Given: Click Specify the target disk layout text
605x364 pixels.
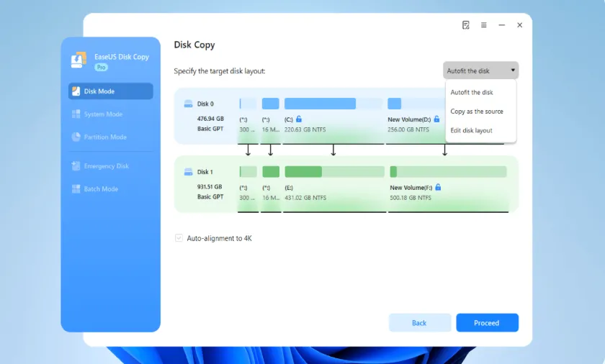Looking at the screenshot, I should click(x=220, y=71).
